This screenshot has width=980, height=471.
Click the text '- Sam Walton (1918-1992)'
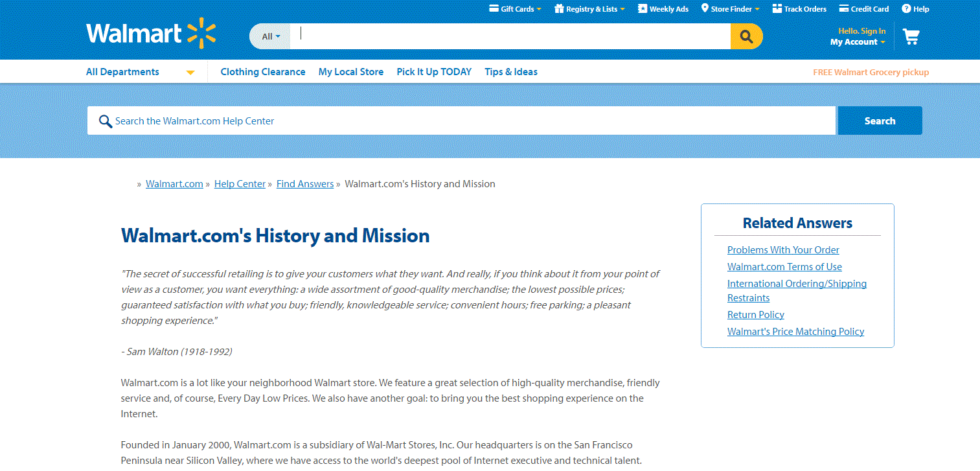point(177,352)
